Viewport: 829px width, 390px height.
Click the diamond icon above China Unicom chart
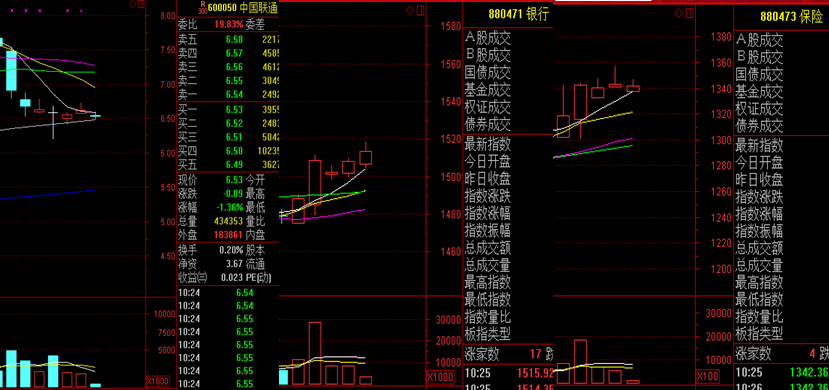[x=132, y=5]
